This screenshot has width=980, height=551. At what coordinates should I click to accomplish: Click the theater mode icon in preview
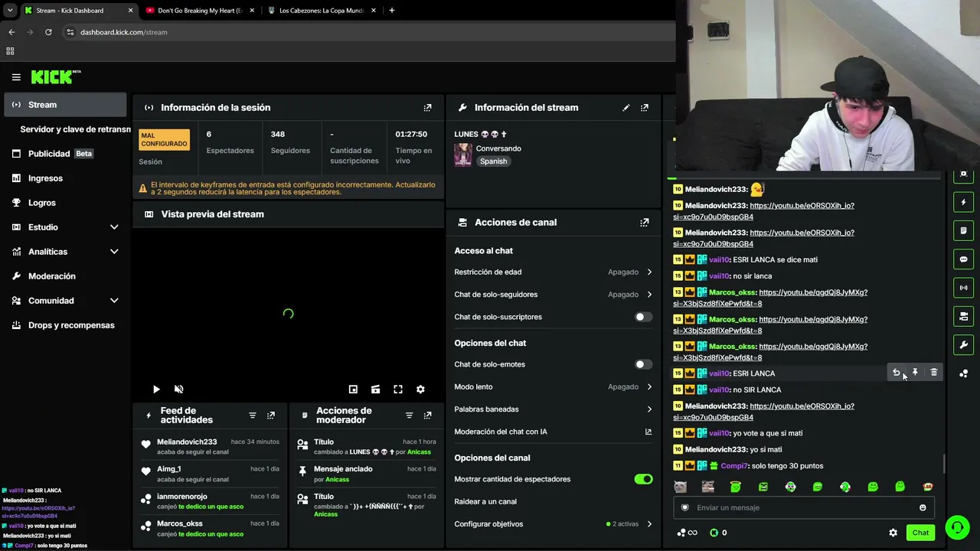[x=375, y=390]
